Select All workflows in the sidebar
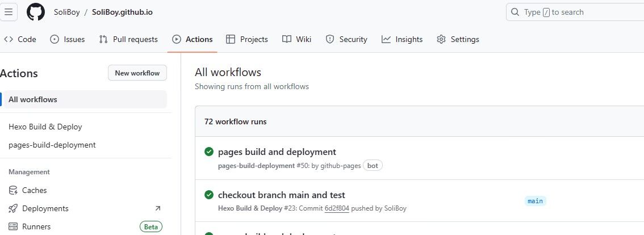The image size is (644, 235). (x=85, y=99)
